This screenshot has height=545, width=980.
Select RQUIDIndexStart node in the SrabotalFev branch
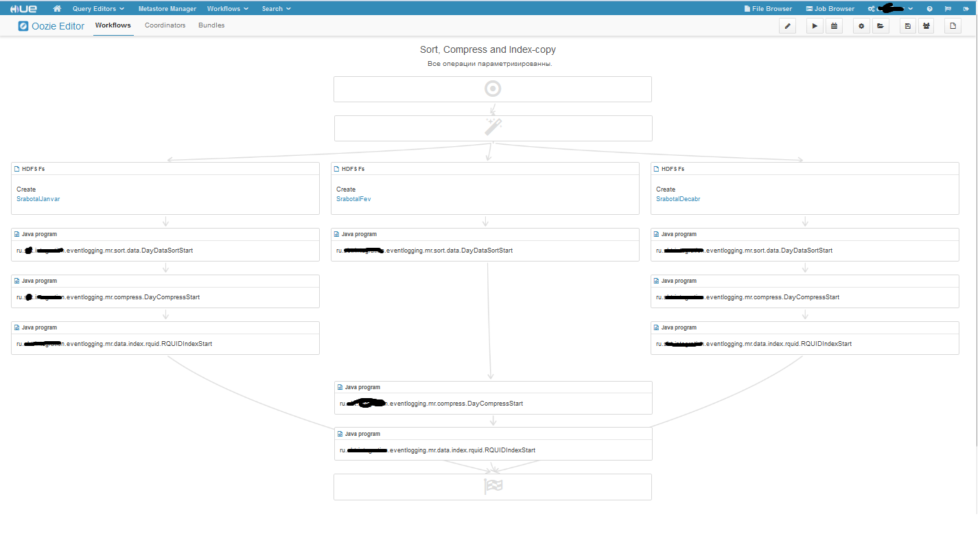493,444
